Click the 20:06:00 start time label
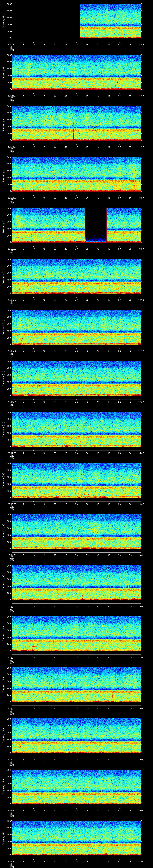The width and height of the screenshot is (153, 868). 12,147
